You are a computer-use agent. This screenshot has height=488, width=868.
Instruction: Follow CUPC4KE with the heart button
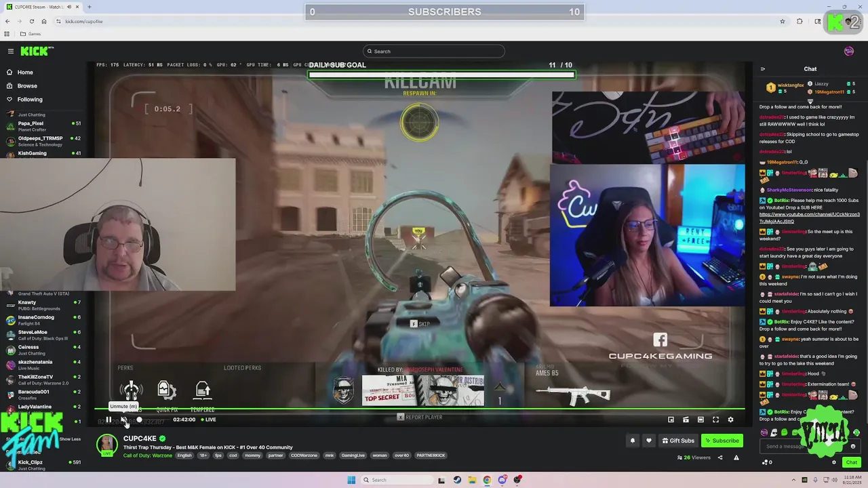649,441
